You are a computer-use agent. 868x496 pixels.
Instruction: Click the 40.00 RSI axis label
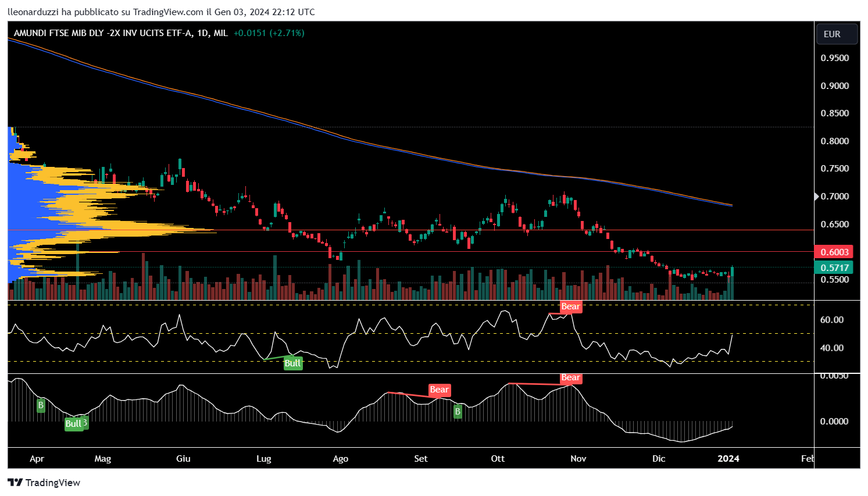(x=832, y=348)
